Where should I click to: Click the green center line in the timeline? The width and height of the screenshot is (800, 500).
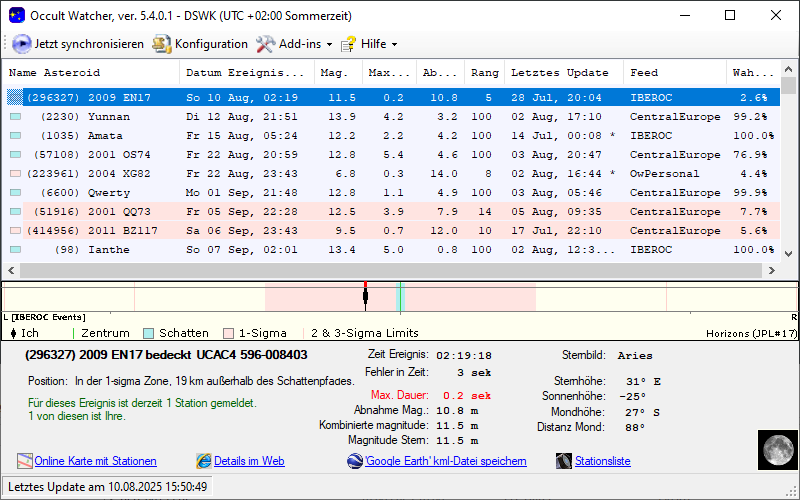point(400,297)
